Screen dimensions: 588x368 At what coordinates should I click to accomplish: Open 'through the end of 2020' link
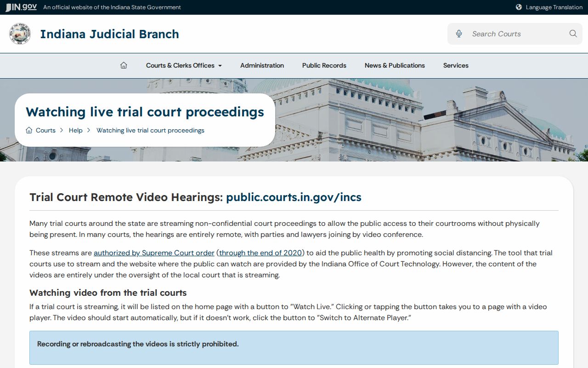(260, 253)
